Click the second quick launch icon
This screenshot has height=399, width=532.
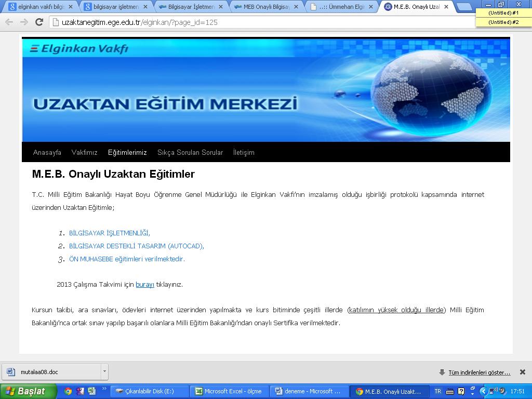[x=79, y=391]
